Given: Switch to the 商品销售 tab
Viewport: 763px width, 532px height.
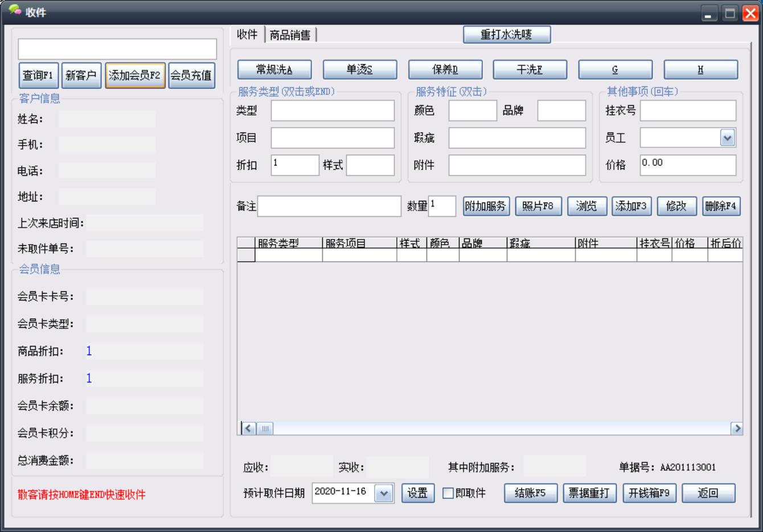Looking at the screenshot, I should 290,35.
